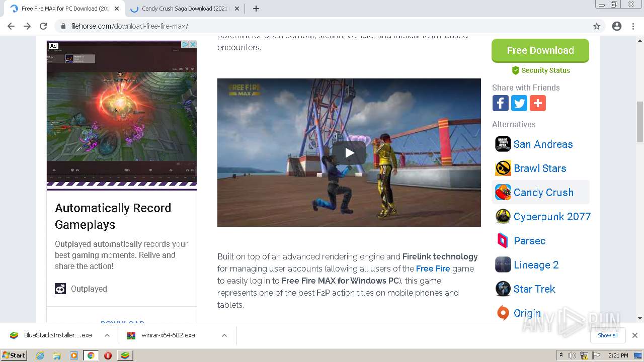
Task: Open the Free Fire link in the article
Action: coord(433,268)
